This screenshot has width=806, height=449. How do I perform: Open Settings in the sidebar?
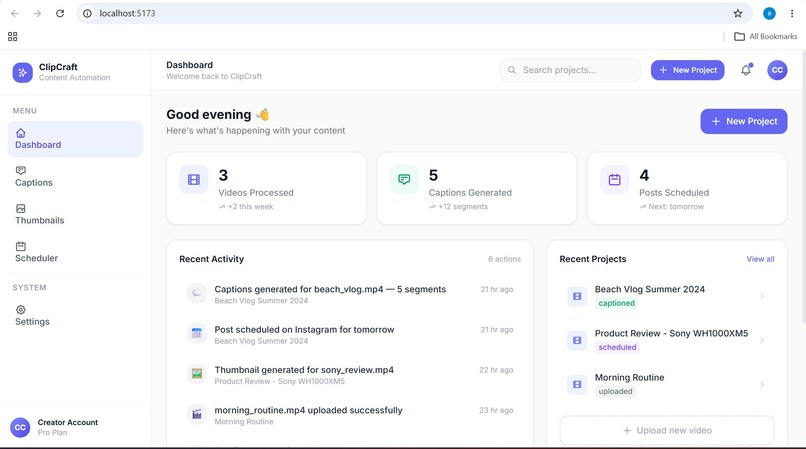click(75, 316)
